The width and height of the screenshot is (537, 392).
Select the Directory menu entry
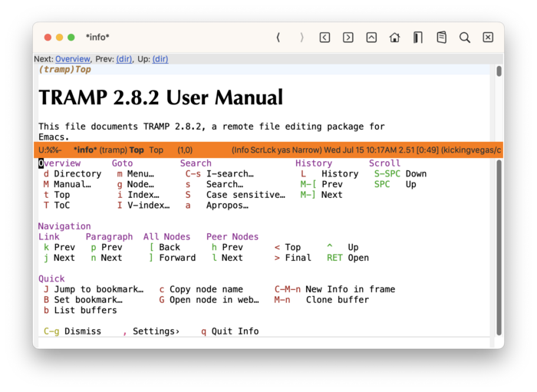(x=73, y=174)
